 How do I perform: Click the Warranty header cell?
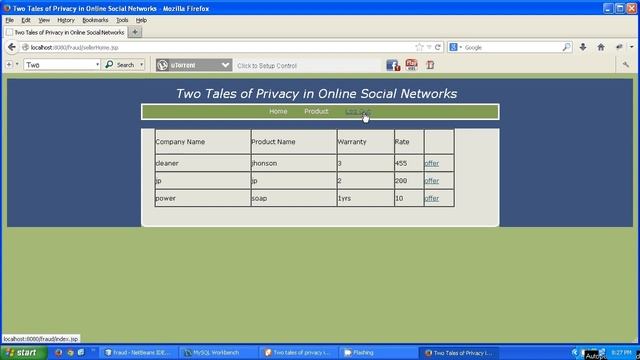click(366, 142)
